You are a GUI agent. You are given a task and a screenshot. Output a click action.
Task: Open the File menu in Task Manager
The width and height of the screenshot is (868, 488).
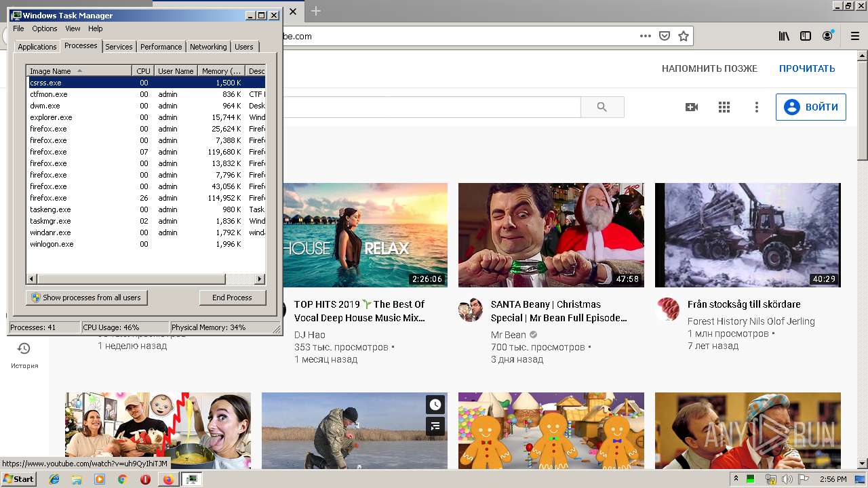(18, 28)
